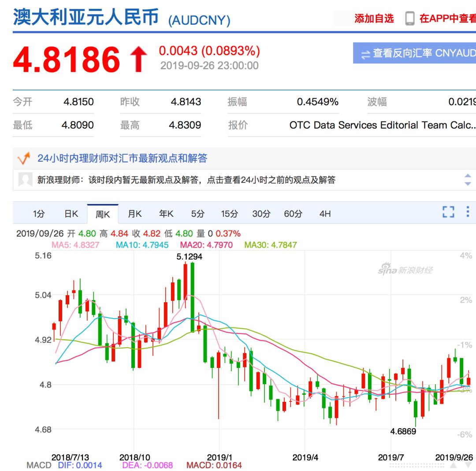Switch to the 月K tab
The width and height of the screenshot is (476, 471).
(x=134, y=213)
